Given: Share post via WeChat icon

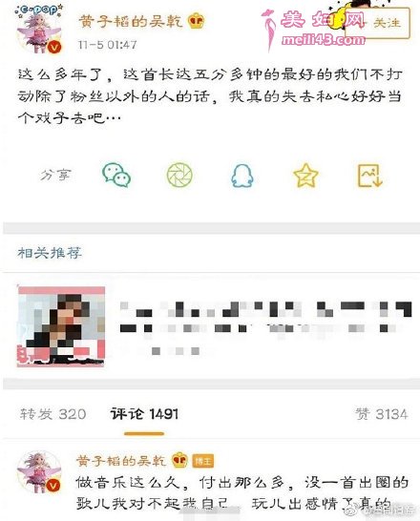Looking at the screenshot, I should click(x=116, y=175).
